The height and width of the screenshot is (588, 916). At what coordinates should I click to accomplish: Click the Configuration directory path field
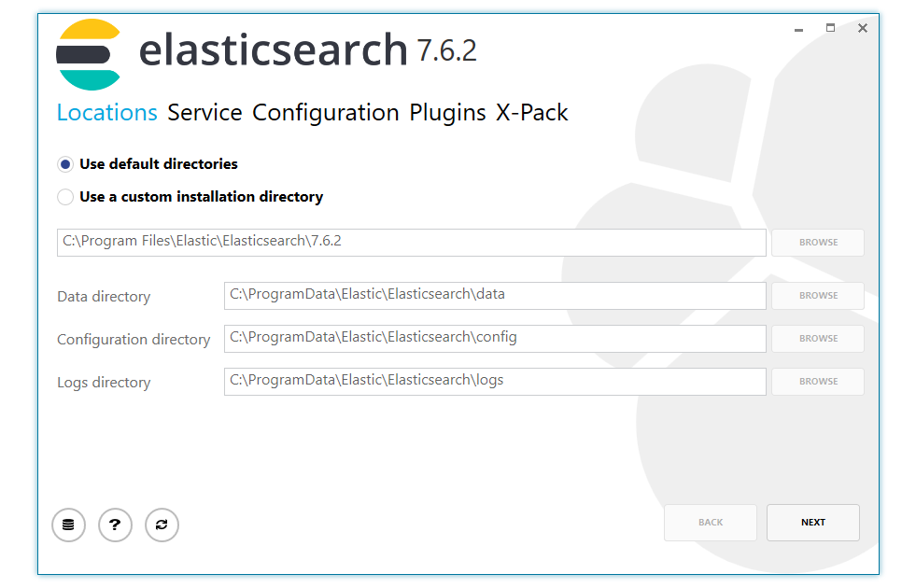(495, 339)
